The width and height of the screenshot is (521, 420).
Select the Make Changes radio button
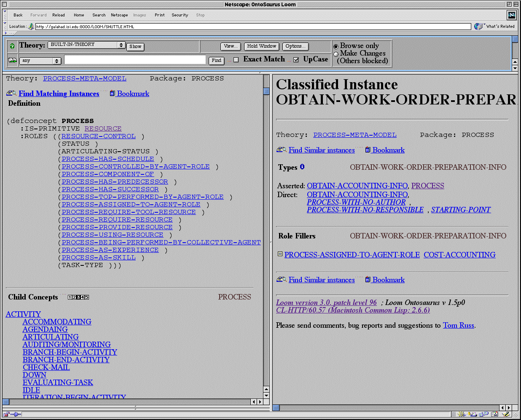(x=336, y=54)
